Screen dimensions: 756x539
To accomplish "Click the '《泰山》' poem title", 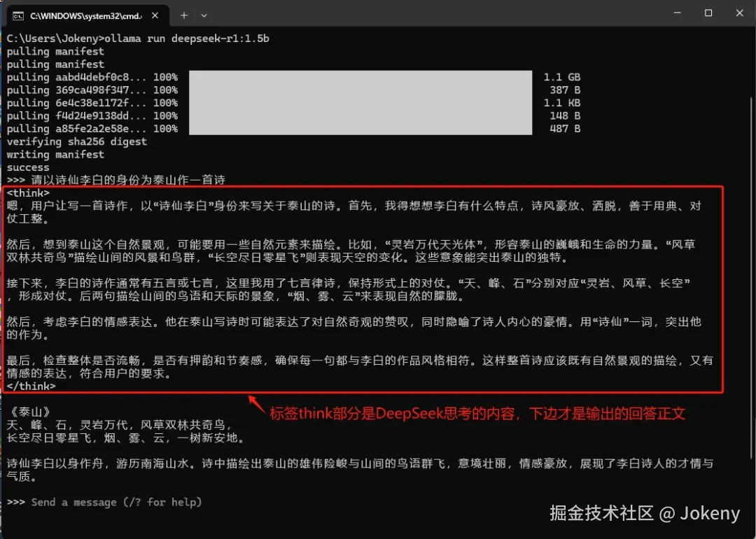I will (x=30, y=412).
